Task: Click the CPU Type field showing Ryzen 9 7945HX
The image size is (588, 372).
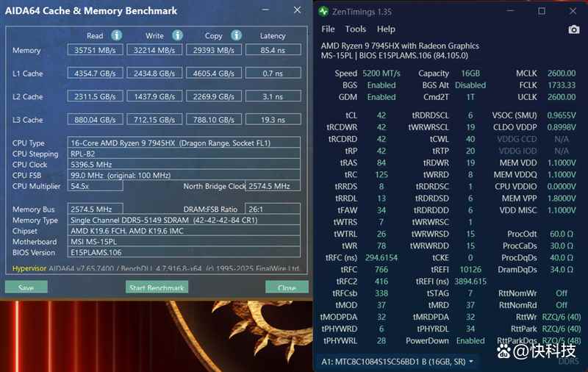Action: (184, 143)
